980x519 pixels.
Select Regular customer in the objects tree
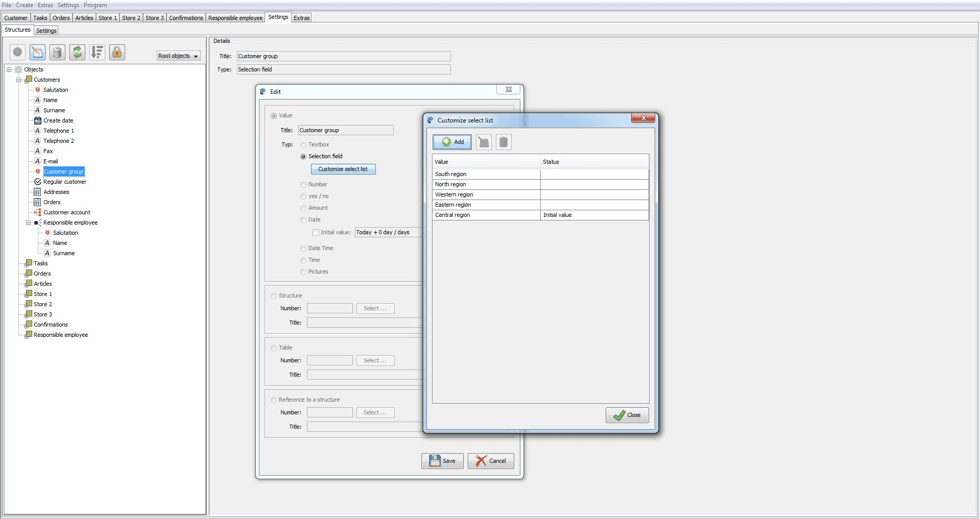64,182
